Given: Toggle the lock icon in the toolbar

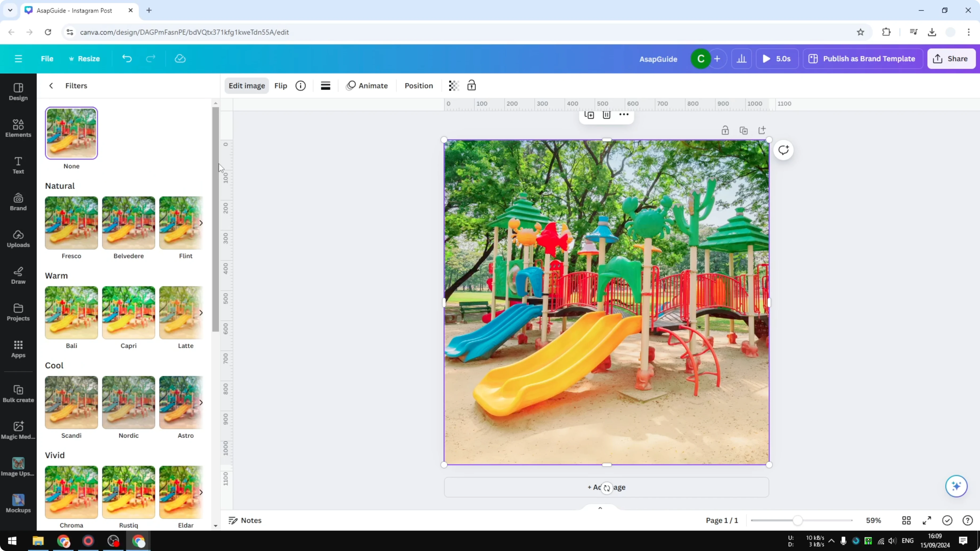Looking at the screenshot, I should pyautogui.click(x=471, y=85).
